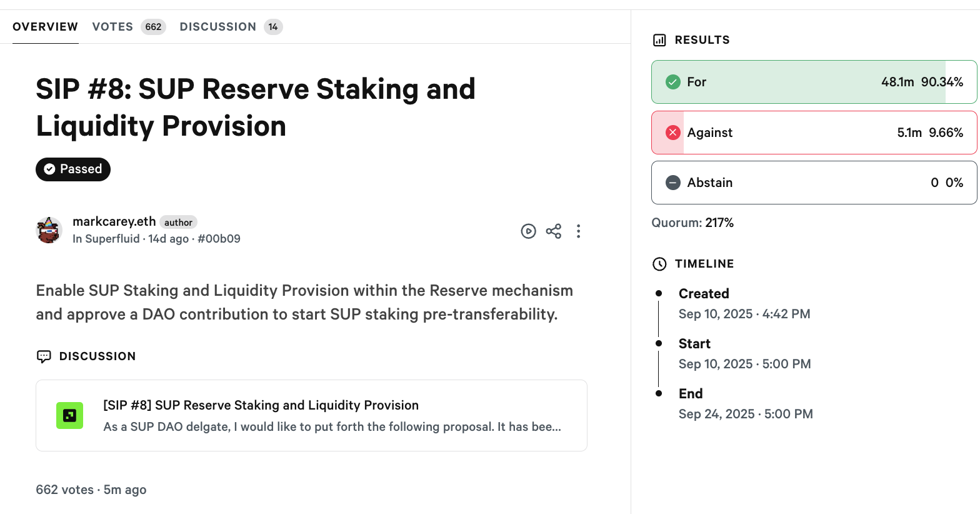Click the Timeline clock icon
980x514 pixels.
coord(659,264)
